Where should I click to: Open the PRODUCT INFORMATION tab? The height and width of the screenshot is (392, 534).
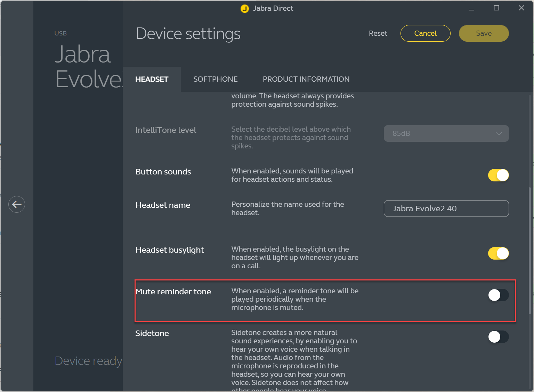tap(306, 79)
